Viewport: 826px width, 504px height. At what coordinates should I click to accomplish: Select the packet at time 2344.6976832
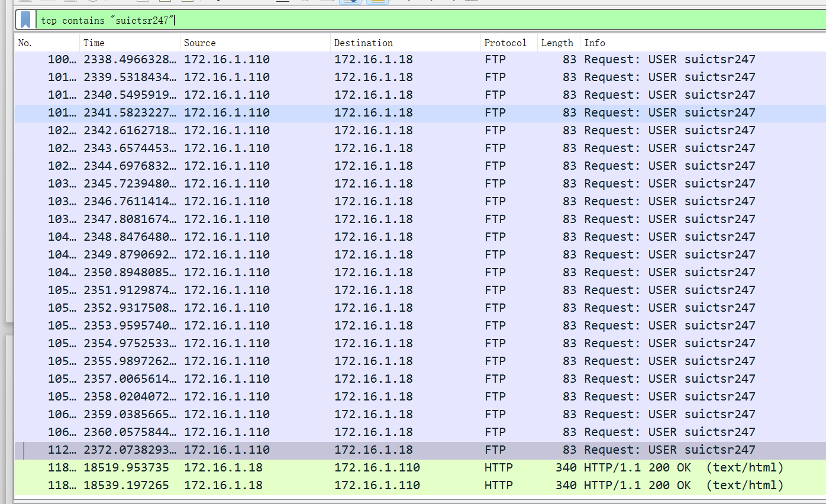pyautogui.click(x=420, y=166)
